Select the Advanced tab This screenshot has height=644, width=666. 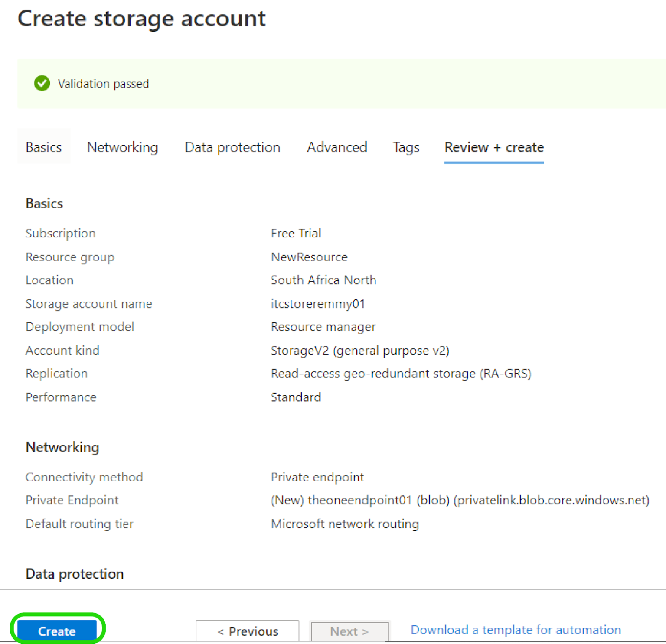click(337, 147)
